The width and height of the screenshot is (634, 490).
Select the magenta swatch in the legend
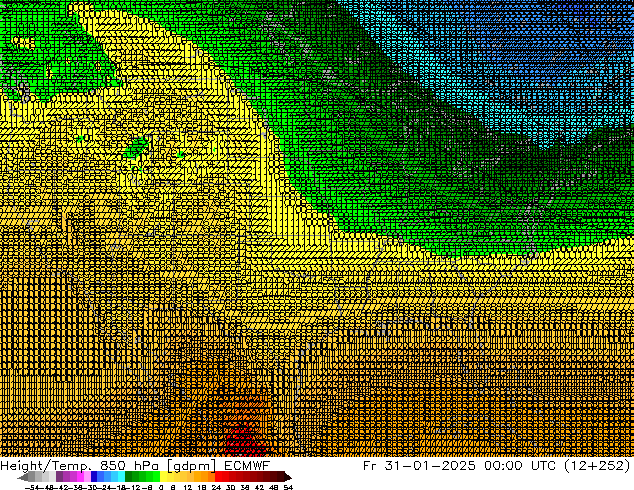(72, 477)
